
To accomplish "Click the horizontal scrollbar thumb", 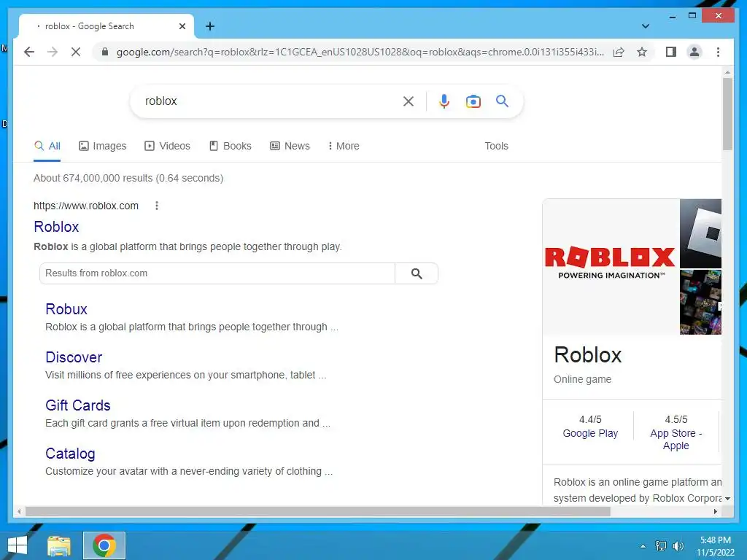I will click(318, 511).
